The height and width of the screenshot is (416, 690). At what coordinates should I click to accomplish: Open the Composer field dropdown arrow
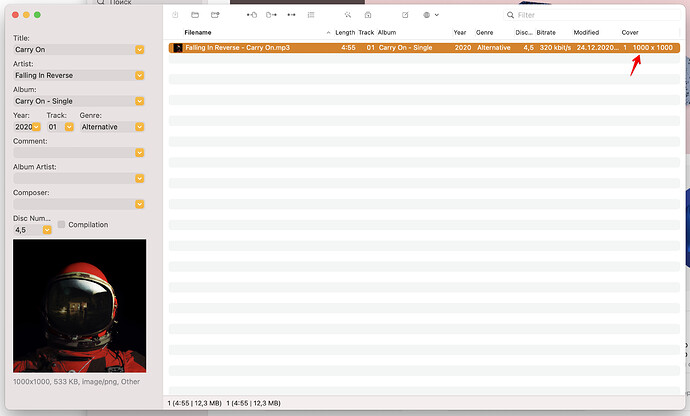(x=139, y=204)
